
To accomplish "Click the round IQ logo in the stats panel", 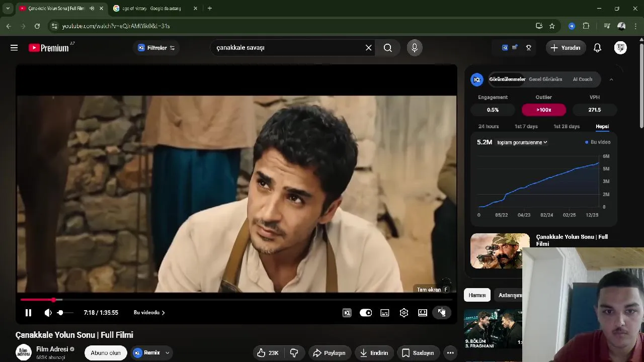I will coord(477,79).
